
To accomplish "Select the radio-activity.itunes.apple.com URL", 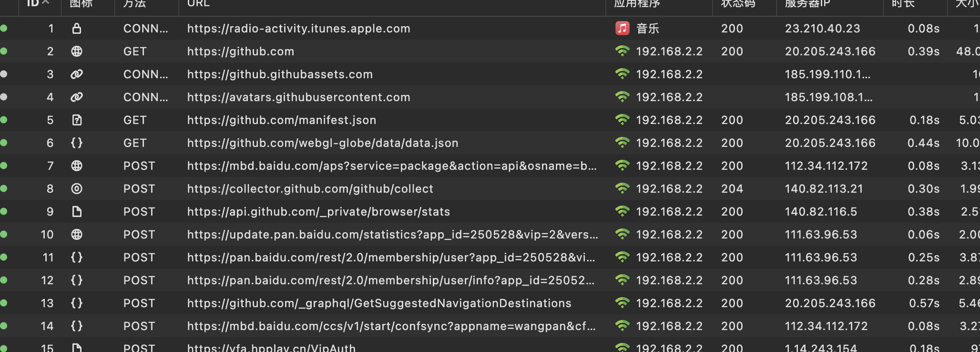I will click(x=299, y=29).
